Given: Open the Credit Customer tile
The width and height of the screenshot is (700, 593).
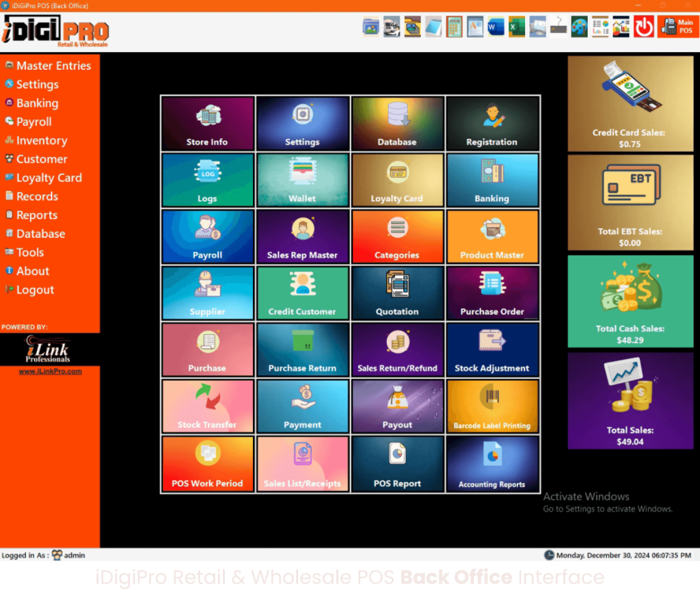Looking at the screenshot, I should tap(302, 293).
